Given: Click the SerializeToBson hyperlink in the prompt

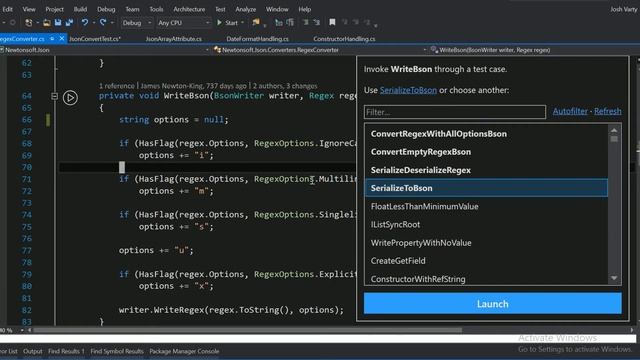Looking at the screenshot, I should [408, 90].
